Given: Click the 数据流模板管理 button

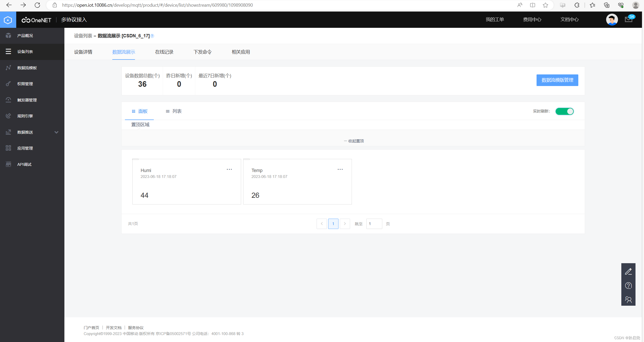Looking at the screenshot, I should [x=557, y=80].
